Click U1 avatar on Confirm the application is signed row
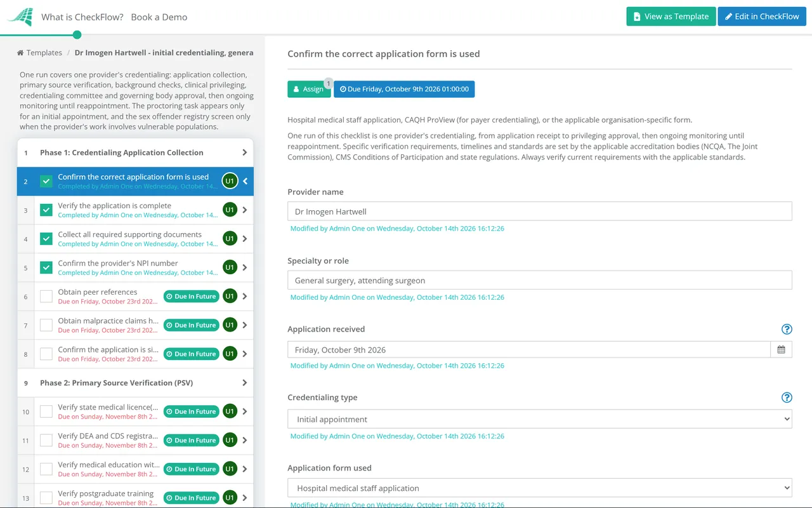Image resolution: width=812 pixels, height=508 pixels. (x=230, y=354)
